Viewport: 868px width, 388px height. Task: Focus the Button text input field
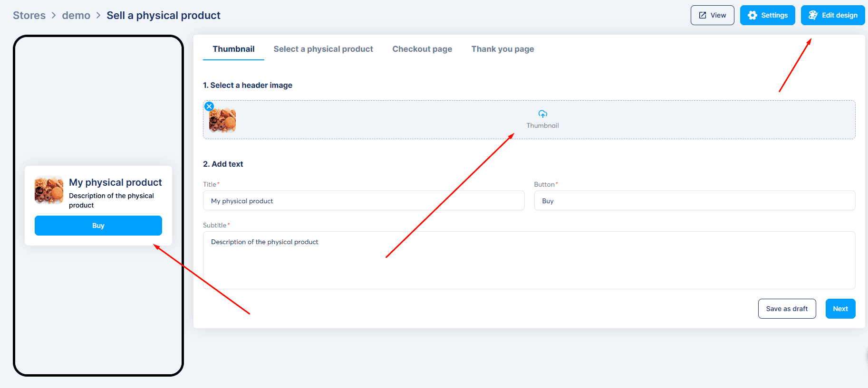[694, 201]
